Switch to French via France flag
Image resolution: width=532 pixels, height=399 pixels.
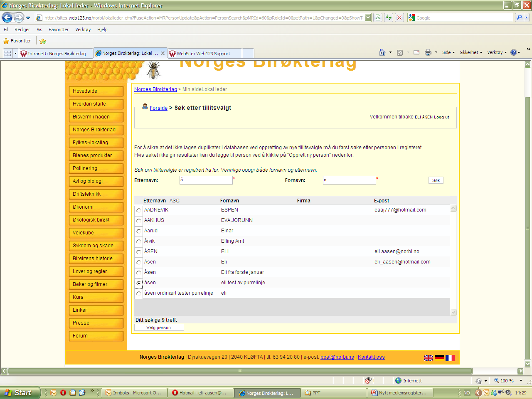point(450,358)
